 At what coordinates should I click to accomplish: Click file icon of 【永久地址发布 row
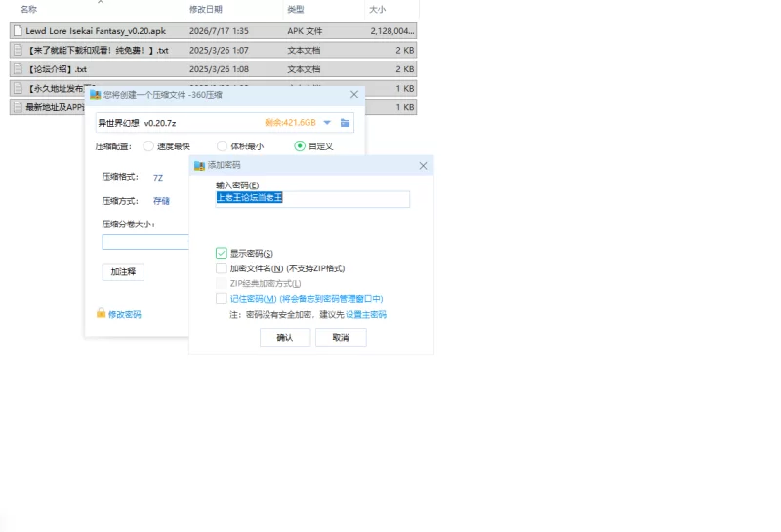(18, 88)
